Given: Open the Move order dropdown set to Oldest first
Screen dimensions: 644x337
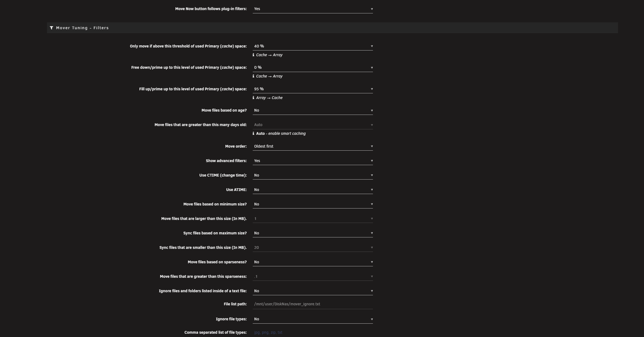Looking at the screenshot, I should point(313,146).
